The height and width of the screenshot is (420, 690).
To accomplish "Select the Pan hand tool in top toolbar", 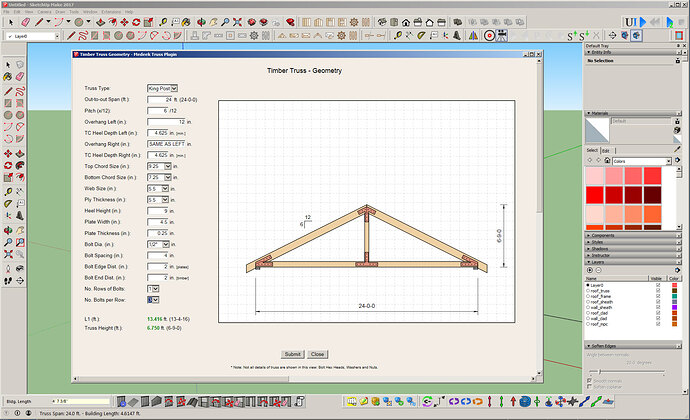I will point(213,22).
